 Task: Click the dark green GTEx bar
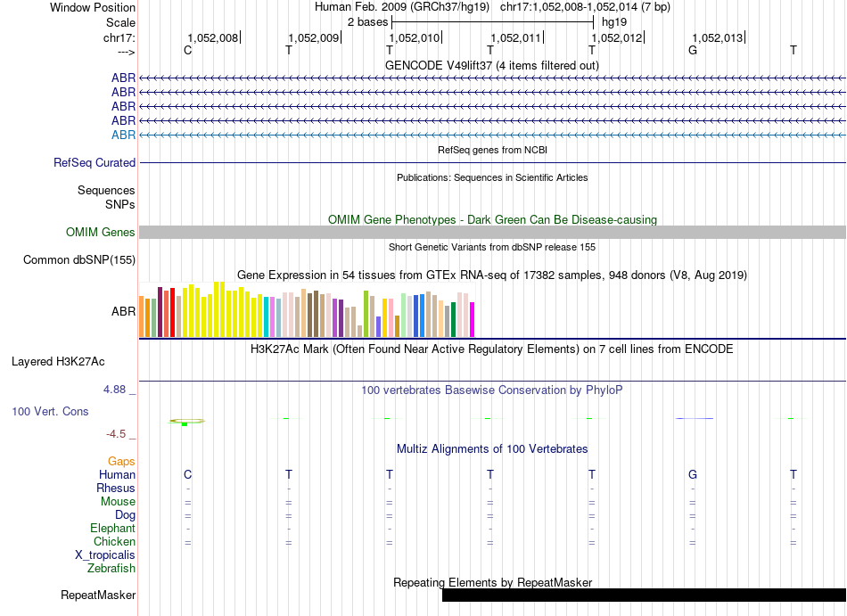click(x=453, y=320)
